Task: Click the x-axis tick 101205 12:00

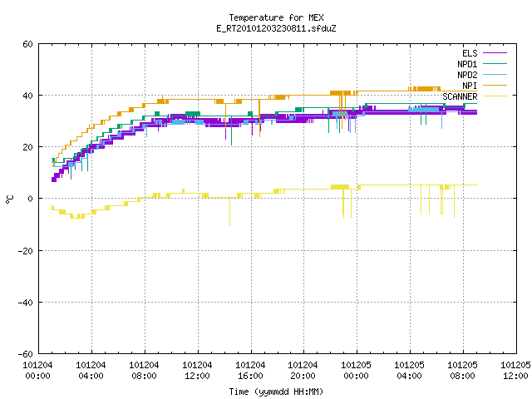Action: click(x=515, y=371)
